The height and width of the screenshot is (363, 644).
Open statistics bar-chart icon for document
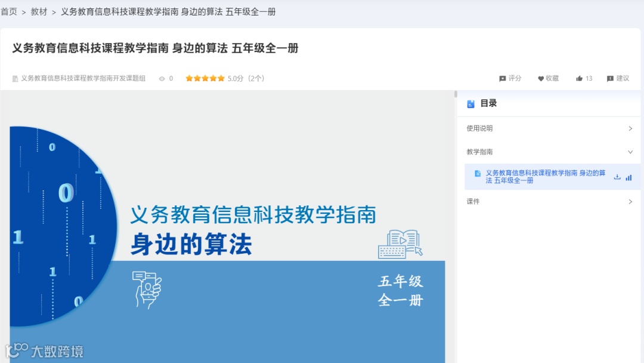pyautogui.click(x=629, y=177)
